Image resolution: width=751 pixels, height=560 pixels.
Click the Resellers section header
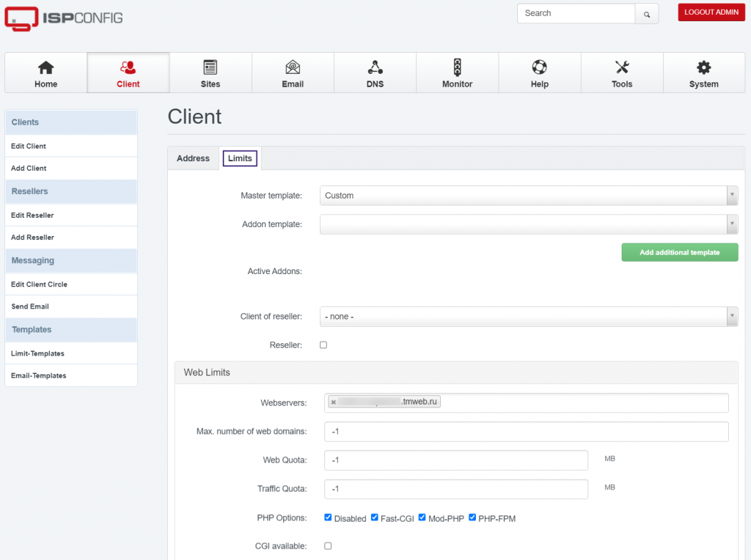(71, 191)
